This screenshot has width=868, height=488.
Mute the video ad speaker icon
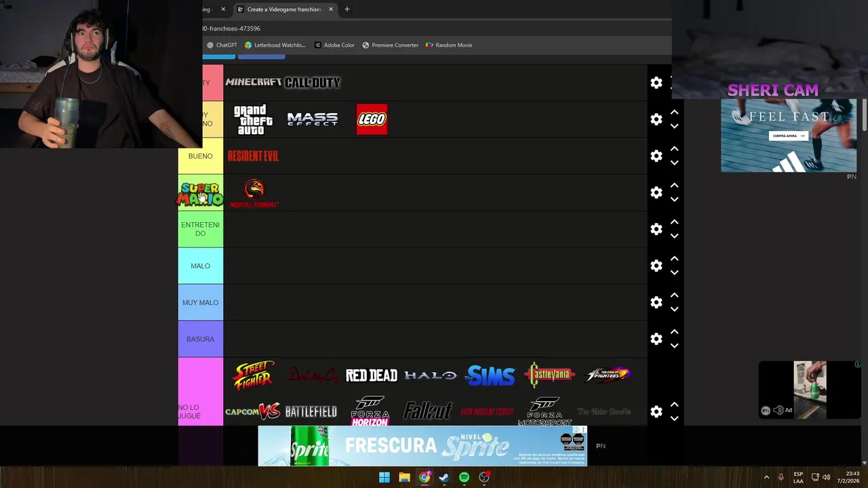coord(778,410)
